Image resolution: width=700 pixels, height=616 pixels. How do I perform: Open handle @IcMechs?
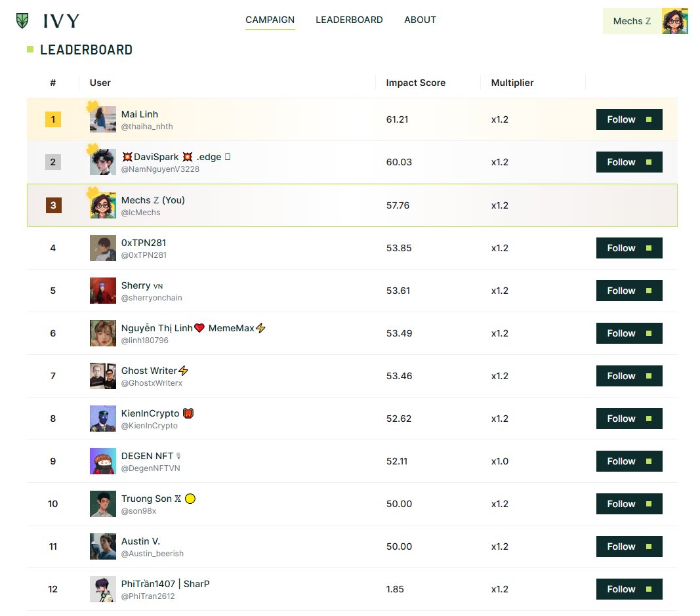coord(140,213)
